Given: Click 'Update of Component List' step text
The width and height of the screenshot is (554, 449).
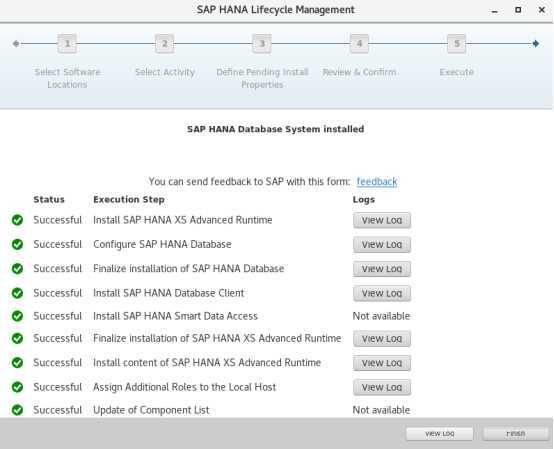Looking at the screenshot, I should 151,410.
